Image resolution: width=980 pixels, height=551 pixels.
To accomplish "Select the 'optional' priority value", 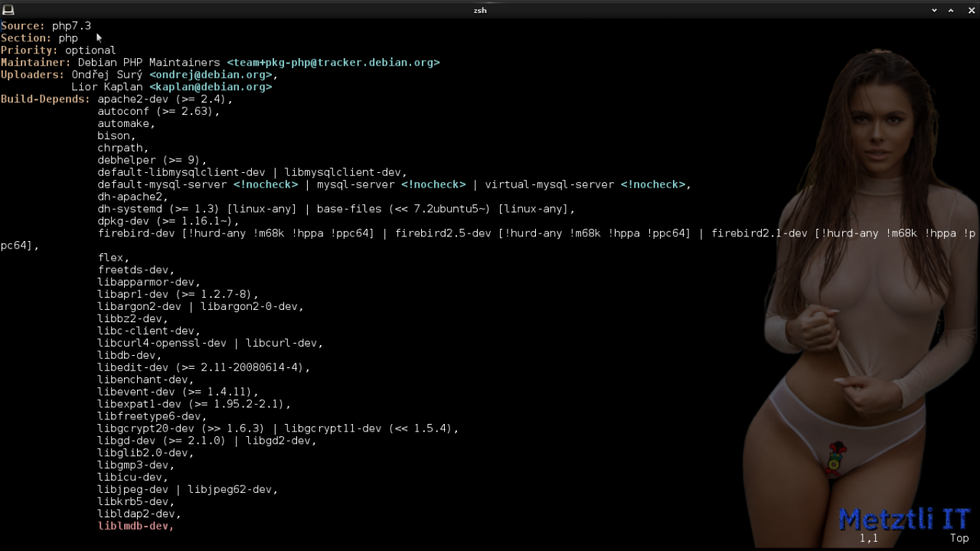I will 90,51.
